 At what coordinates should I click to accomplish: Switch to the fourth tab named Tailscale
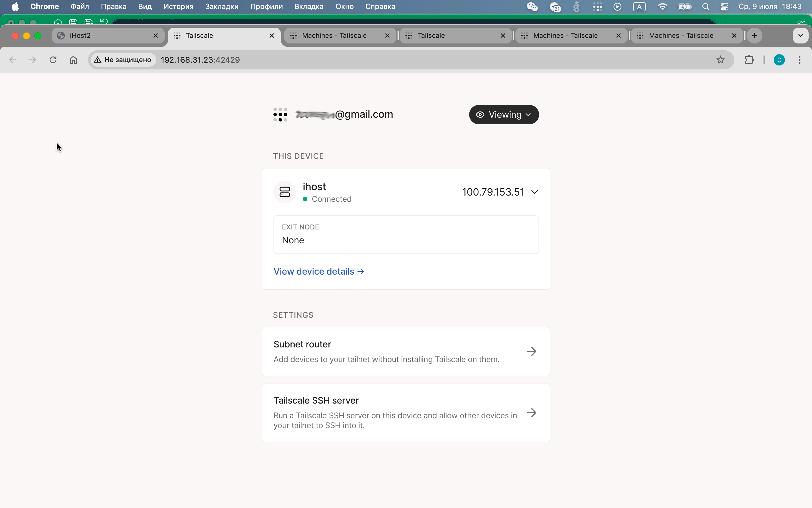[455, 36]
